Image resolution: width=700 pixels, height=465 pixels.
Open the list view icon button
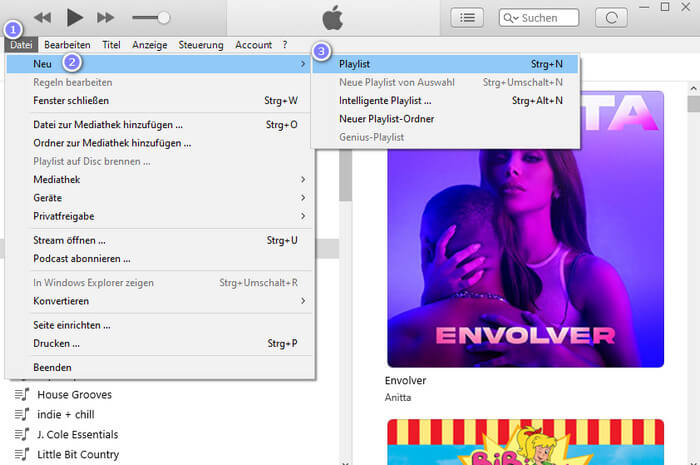467,17
